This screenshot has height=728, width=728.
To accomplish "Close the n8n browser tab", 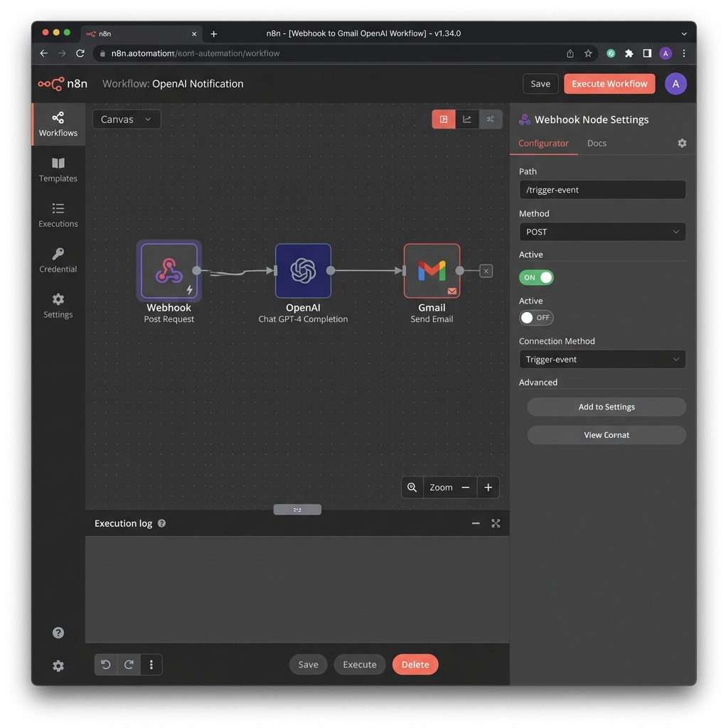I will click(194, 34).
